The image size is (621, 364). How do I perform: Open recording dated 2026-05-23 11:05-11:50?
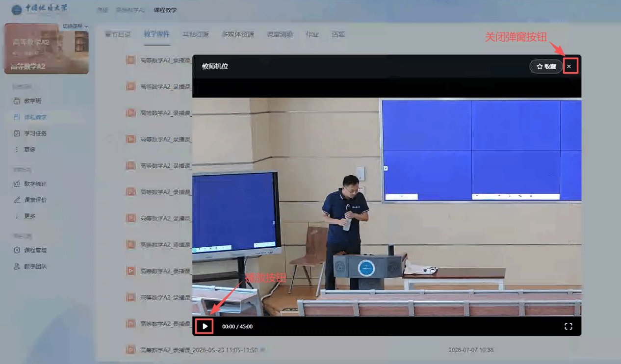(199, 350)
